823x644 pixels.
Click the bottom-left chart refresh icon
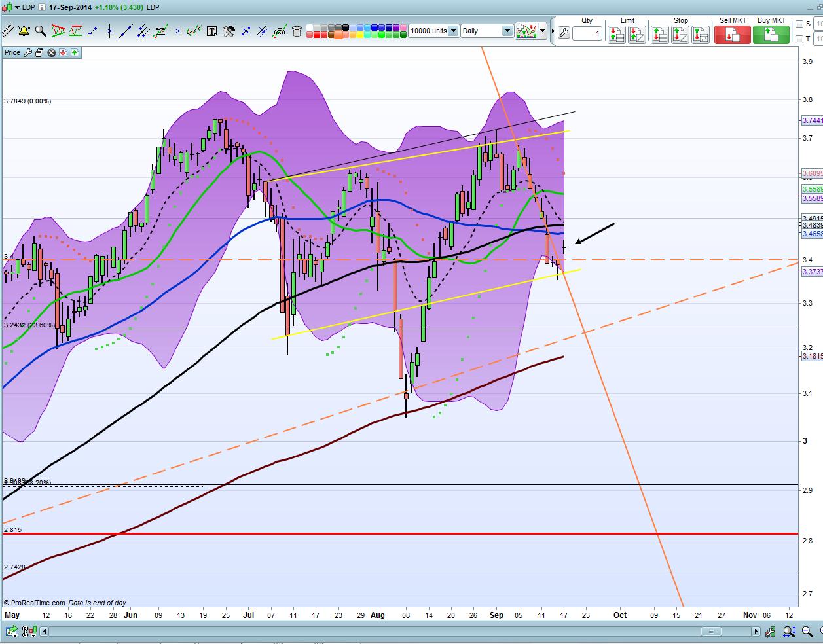click(x=11, y=632)
